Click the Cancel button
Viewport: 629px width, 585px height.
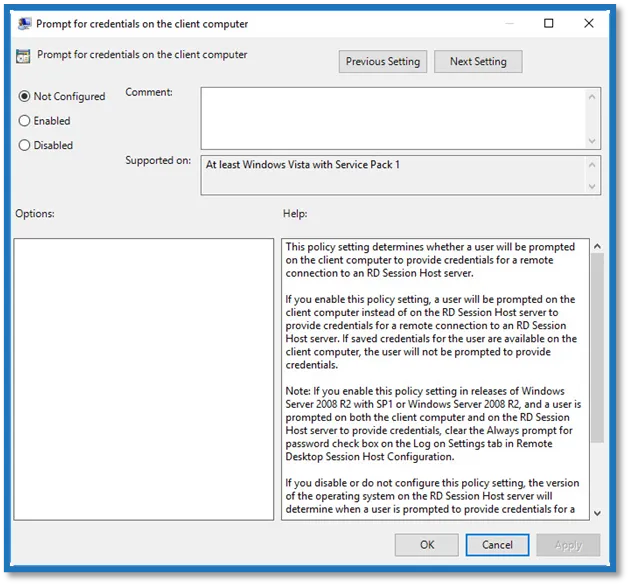point(497,545)
